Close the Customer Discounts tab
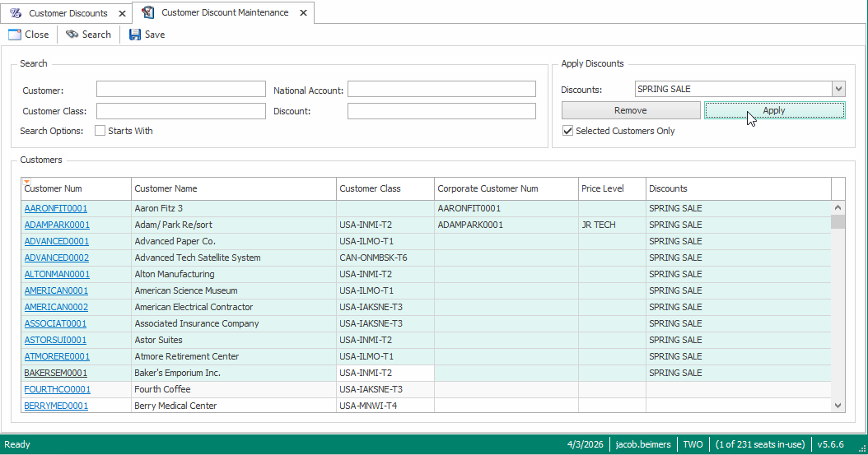868x455 pixels. pyautogui.click(x=121, y=13)
